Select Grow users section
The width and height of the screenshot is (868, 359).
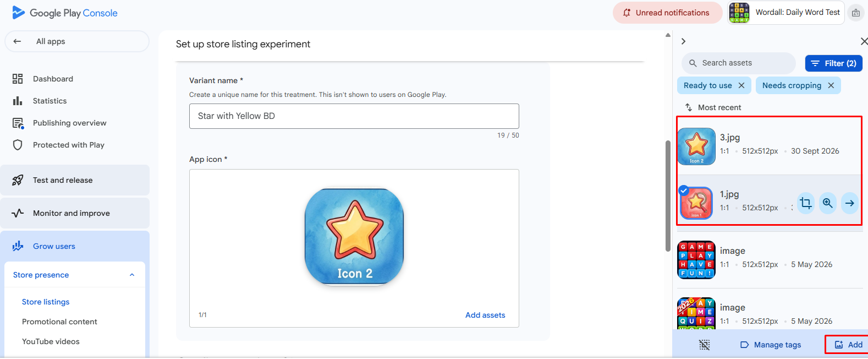click(75, 246)
